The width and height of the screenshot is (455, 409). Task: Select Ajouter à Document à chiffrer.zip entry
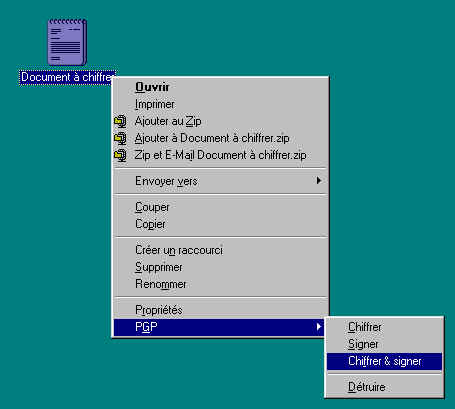tap(220, 138)
